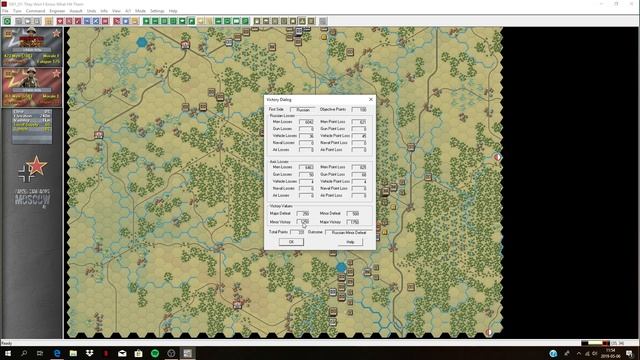Click the Minor Victory value field
This screenshot has height=360, width=640.
click(x=303, y=222)
